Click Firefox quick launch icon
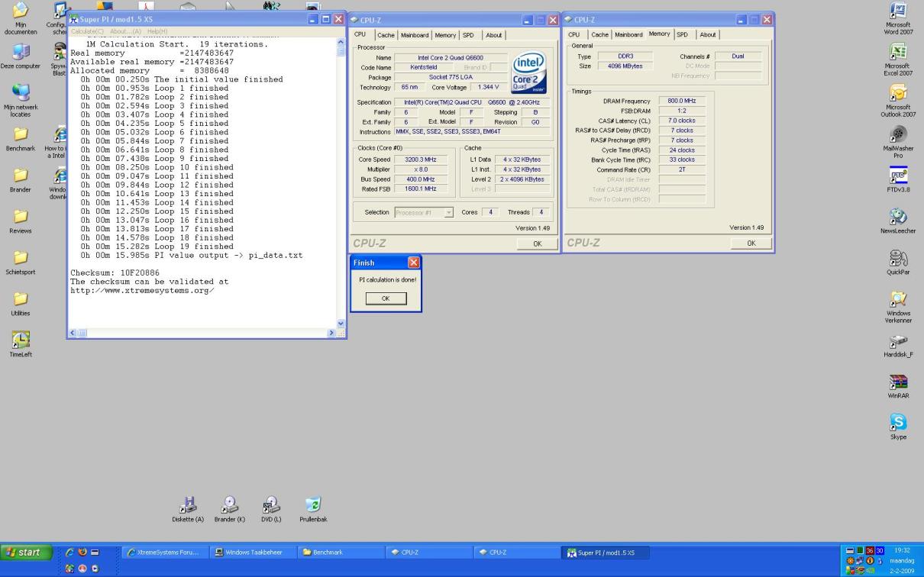Screen dimensions: 924x577 coord(82,552)
